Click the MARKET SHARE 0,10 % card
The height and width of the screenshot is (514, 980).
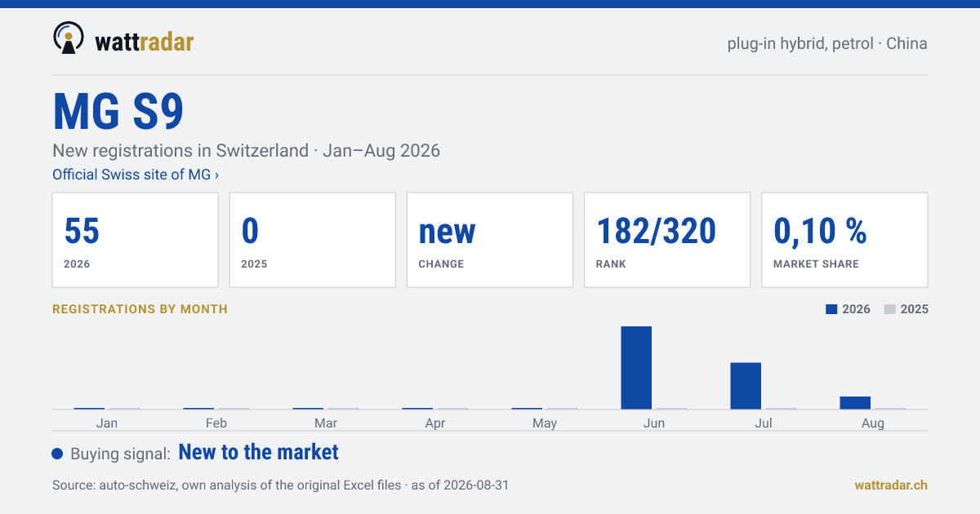point(844,240)
